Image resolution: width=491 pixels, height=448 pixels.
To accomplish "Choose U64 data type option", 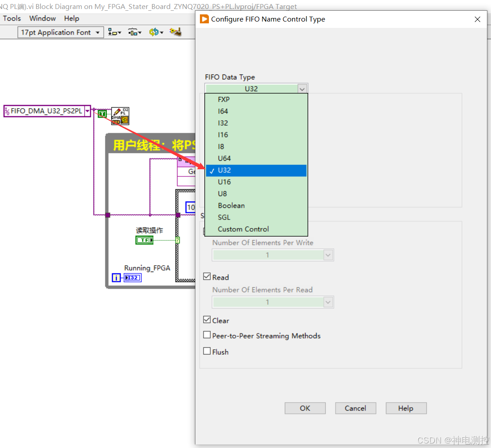I will point(256,158).
